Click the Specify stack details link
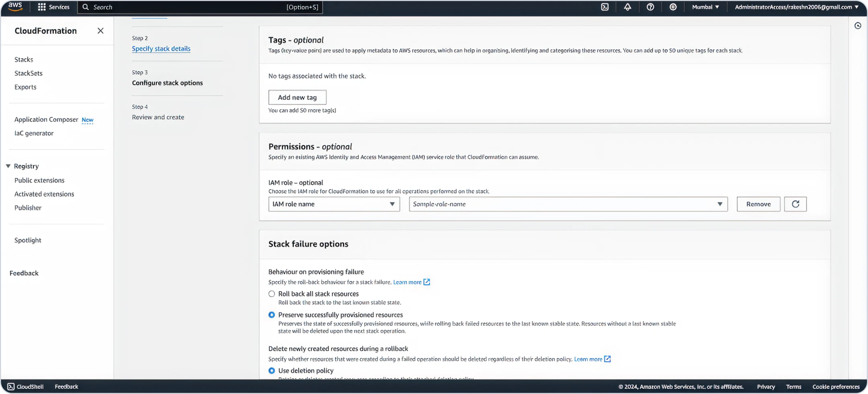868x394 pixels. click(161, 49)
